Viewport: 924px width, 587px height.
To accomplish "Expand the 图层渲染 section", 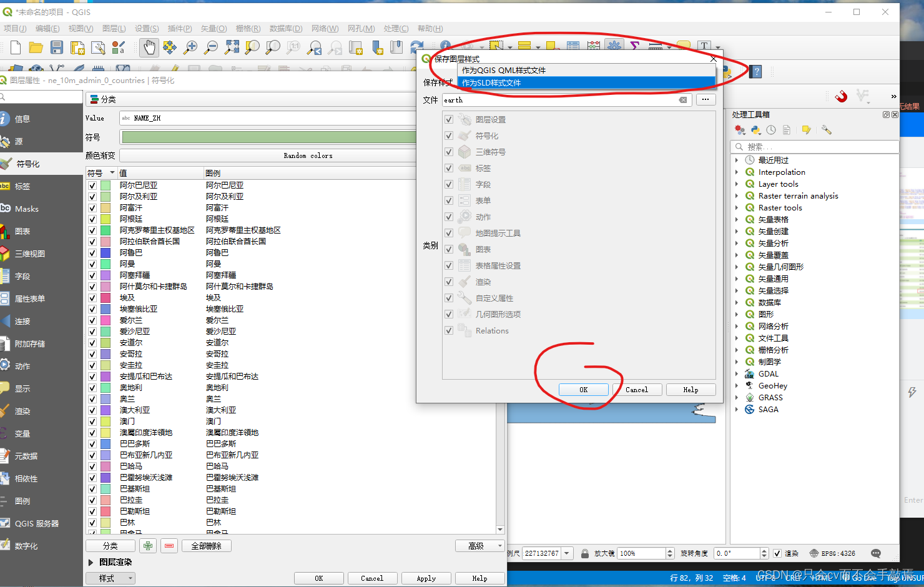I will [91, 562].
